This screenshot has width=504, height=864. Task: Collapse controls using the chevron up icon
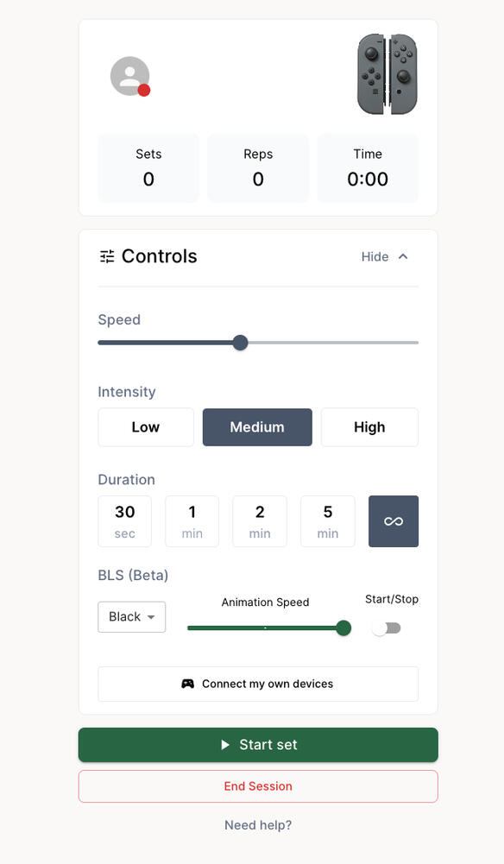click(403, 256)
